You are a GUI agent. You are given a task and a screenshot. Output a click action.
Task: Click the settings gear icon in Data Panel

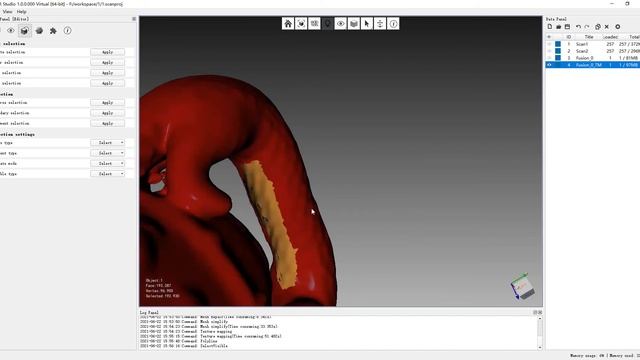pos(618,27)
